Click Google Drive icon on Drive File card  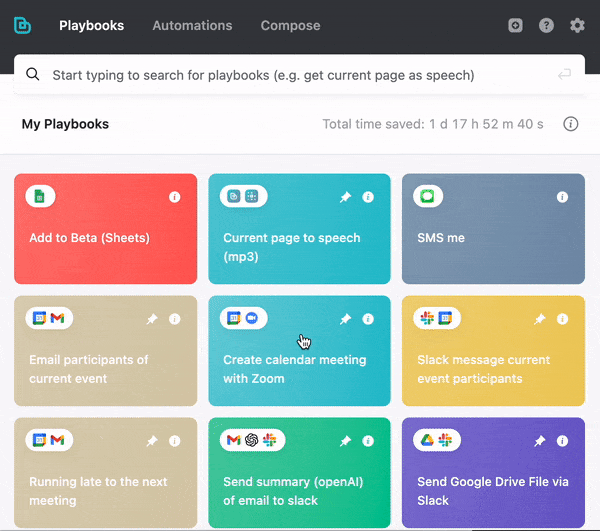pos(427,440)
